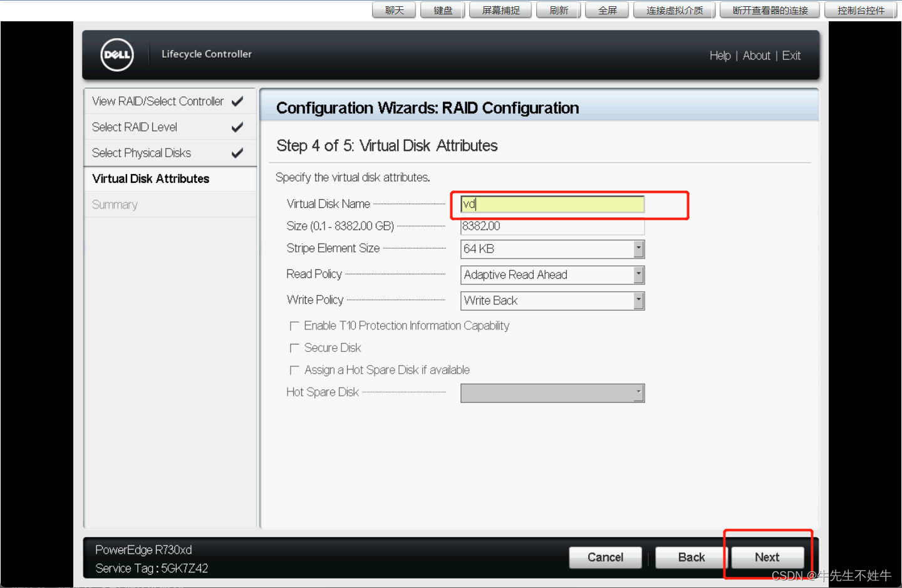Click the Exit link
Image resolution: width=902 pixels, height=588 pixels.
click(x=791, y=56)
